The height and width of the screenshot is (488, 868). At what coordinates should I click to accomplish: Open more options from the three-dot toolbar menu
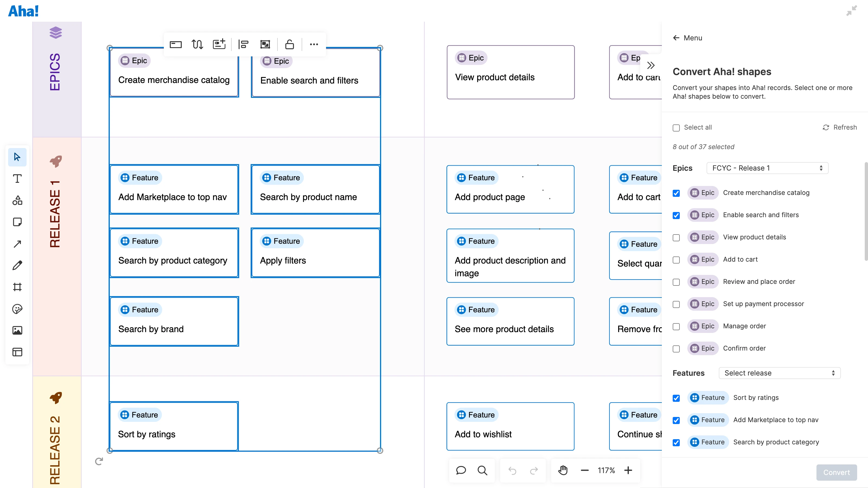(x=314, y=44)
